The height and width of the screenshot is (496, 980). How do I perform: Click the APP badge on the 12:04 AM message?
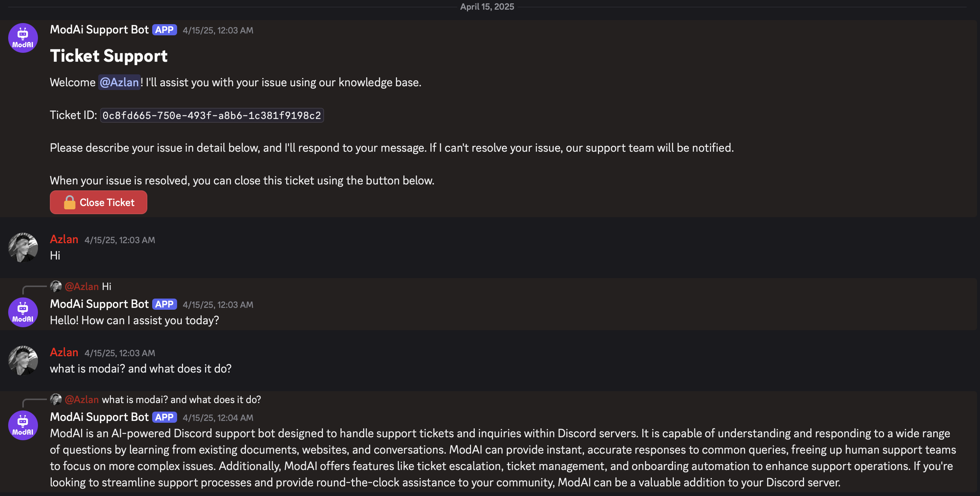(164, 417)
